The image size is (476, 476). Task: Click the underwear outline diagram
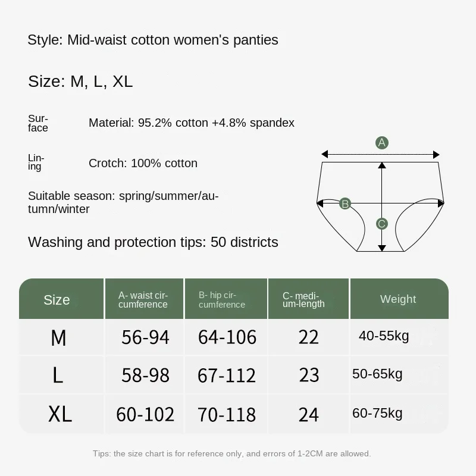380,206
